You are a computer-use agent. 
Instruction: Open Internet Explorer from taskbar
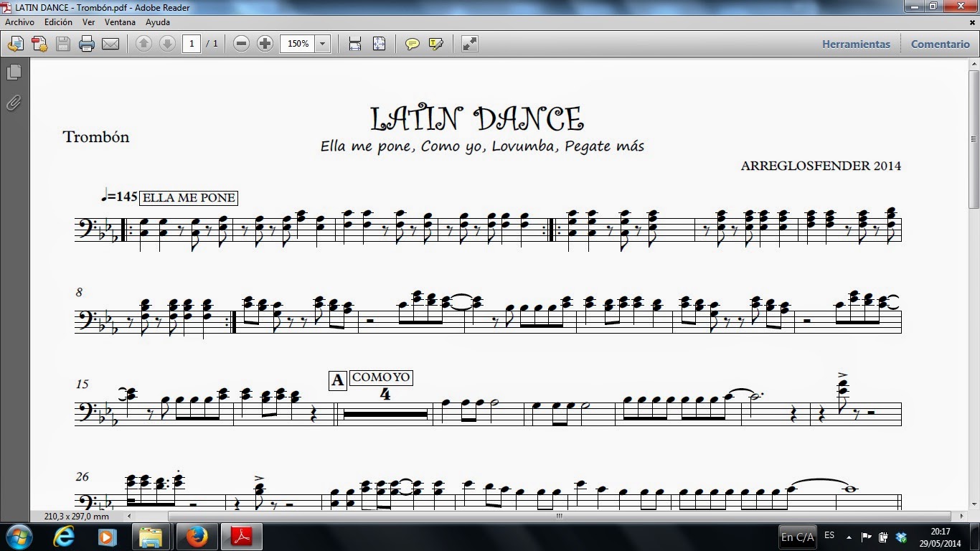point(64,536)
